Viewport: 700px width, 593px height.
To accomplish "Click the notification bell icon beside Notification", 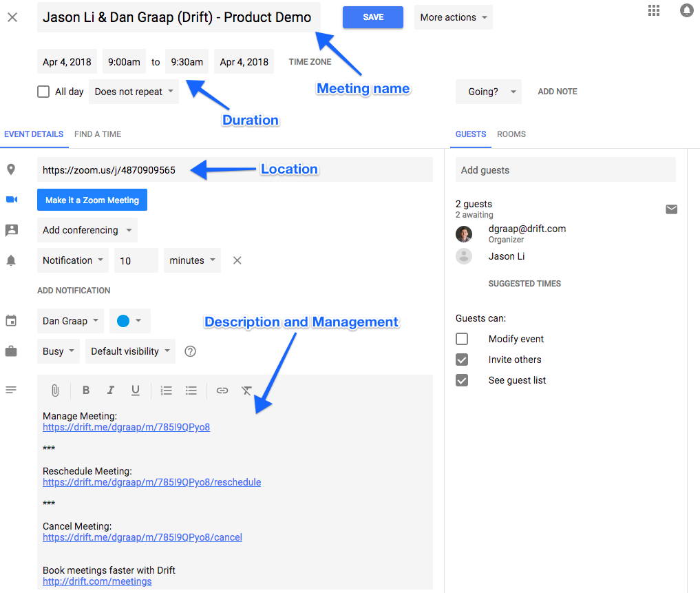I will click(x=11, y=260).
